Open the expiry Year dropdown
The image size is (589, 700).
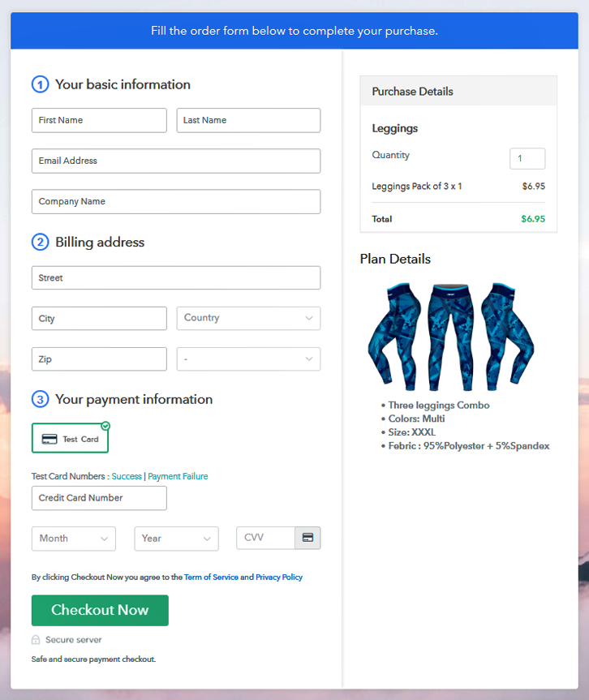(176, 539)
